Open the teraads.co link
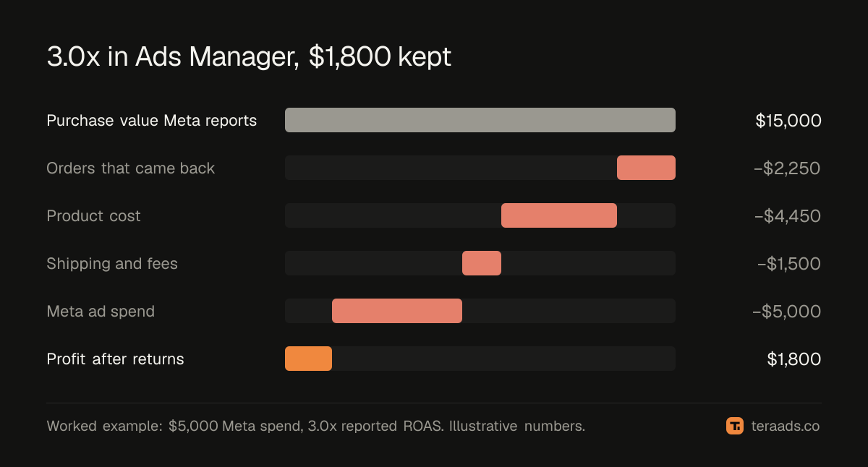The height and width of the screenshot is (467, 868). point(786,427)
